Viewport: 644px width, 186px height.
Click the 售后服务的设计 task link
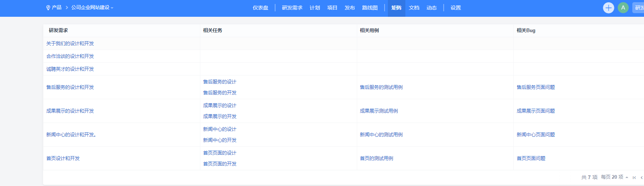coord(220,82)
